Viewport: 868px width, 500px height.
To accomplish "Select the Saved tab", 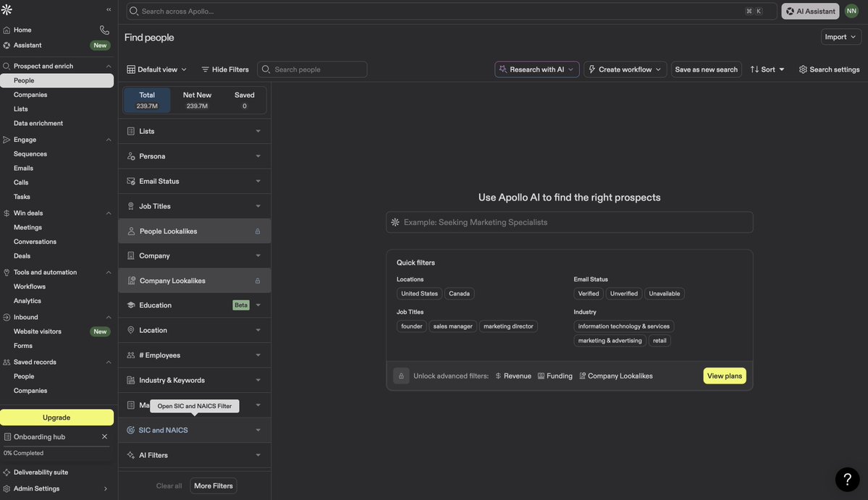I will coord(244,100).
